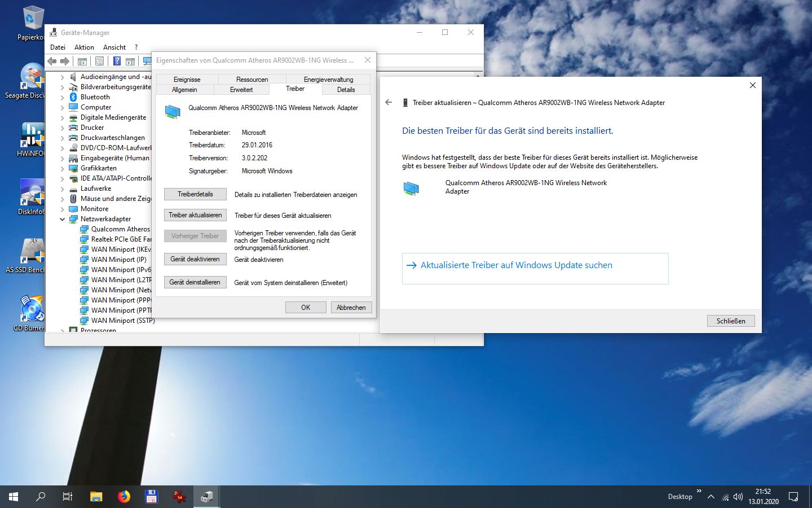Open the Task View taskbar icon
812x508 pixels.
68,497
